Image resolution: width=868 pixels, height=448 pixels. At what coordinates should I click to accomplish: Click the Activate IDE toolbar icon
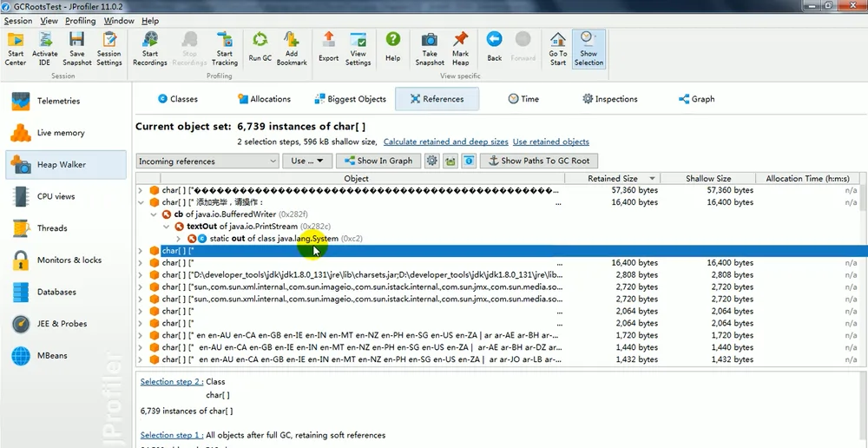45,49
